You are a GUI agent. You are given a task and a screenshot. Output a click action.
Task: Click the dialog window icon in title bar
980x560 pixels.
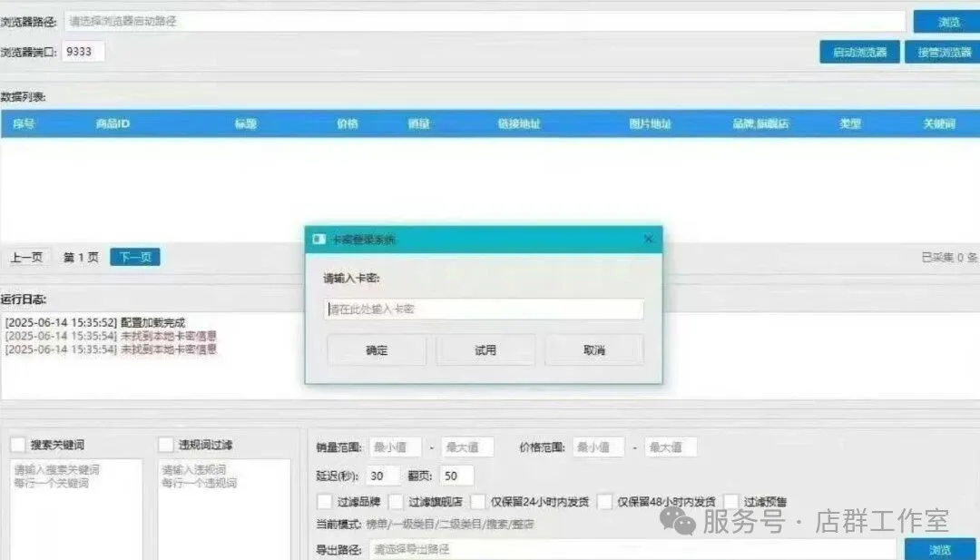[318, 240]
